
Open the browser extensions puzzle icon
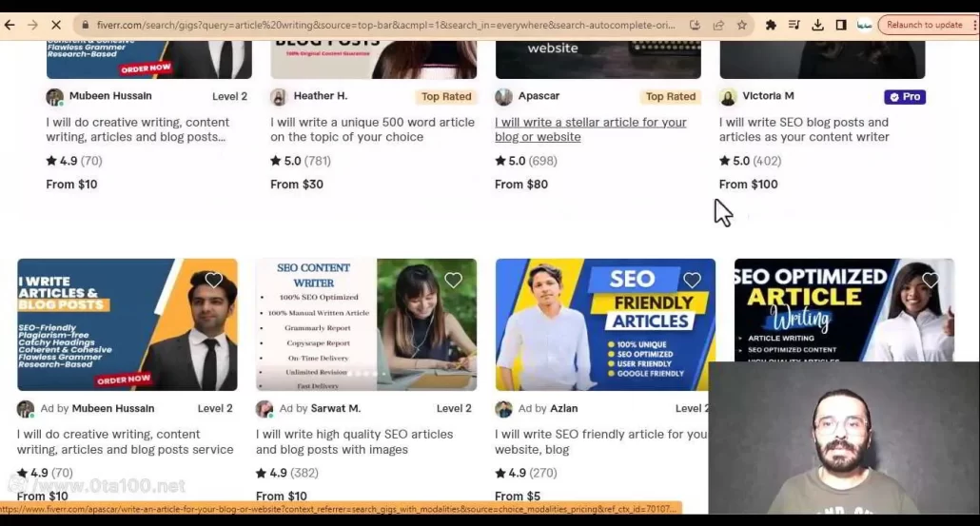(771, 25)
